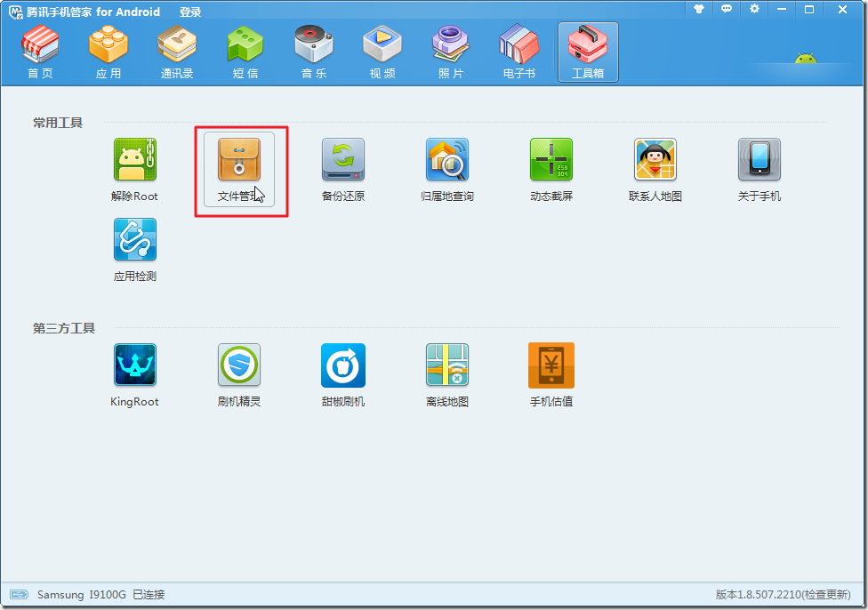Open the 文件管理 file manager tool
This screenshot has width=868, height=610.
pos(239,170)
